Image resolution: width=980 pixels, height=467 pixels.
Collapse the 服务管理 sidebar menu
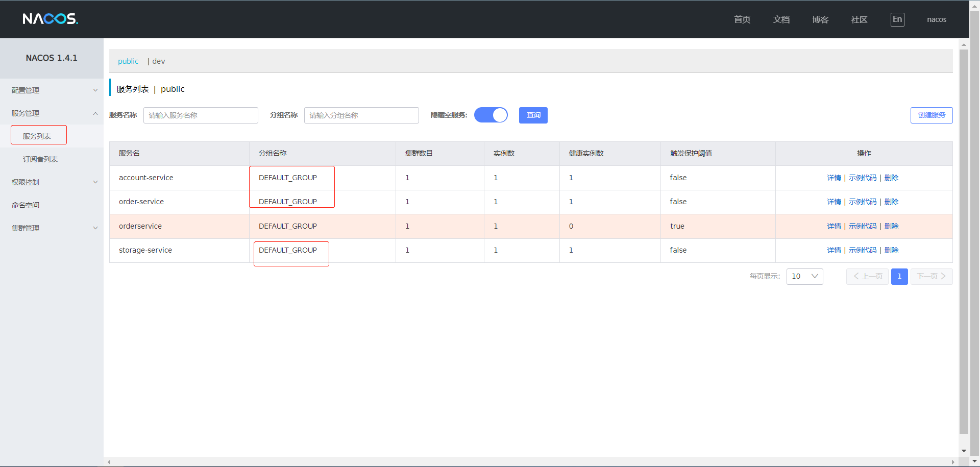click(52, 113)
